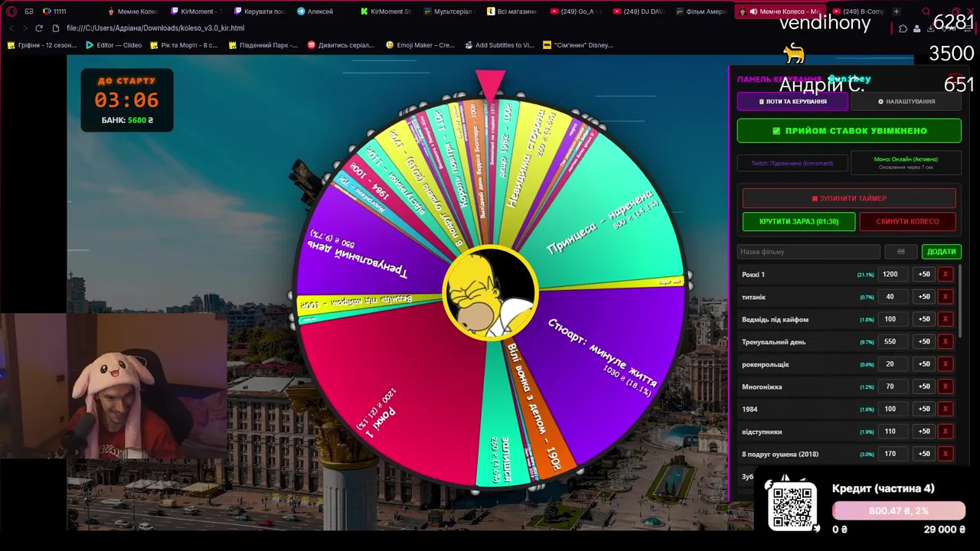Screen dimensions: 980x551
Task: Click the Скинути колесо button
Action: click(907, 221)
